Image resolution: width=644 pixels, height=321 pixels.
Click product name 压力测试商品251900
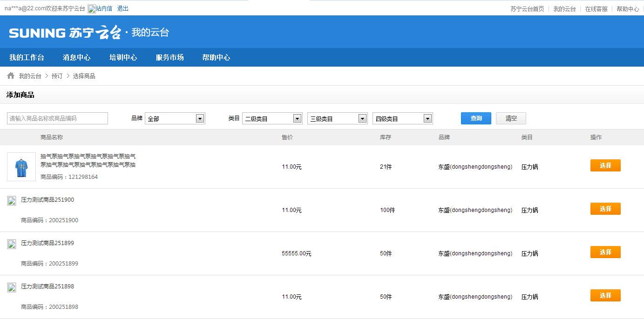[x=47, y=200]
